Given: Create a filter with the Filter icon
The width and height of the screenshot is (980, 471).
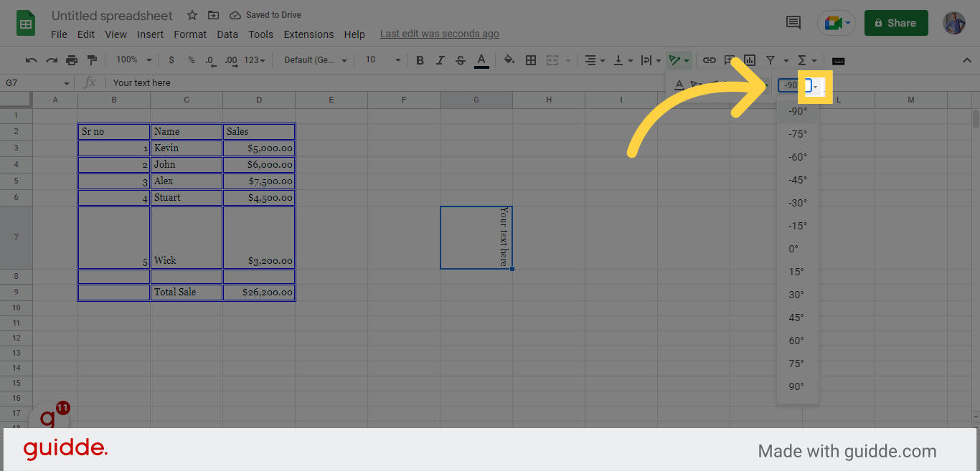Looking at the screenshot, I should pos(769,60).
